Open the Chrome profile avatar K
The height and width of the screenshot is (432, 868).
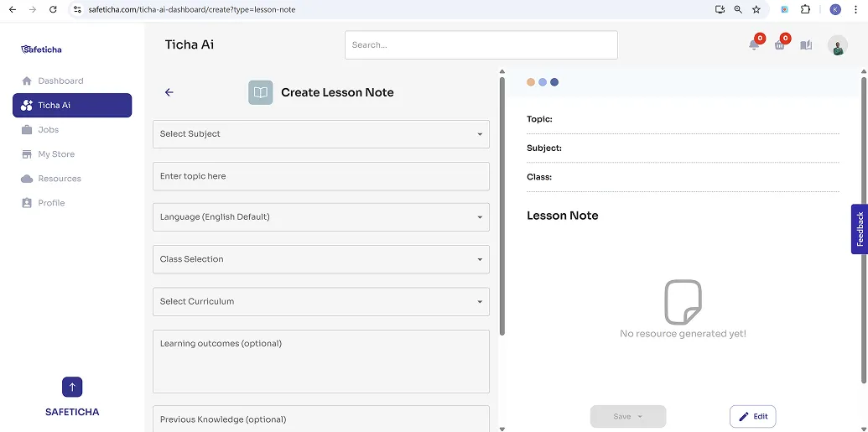tap(835, 9)
